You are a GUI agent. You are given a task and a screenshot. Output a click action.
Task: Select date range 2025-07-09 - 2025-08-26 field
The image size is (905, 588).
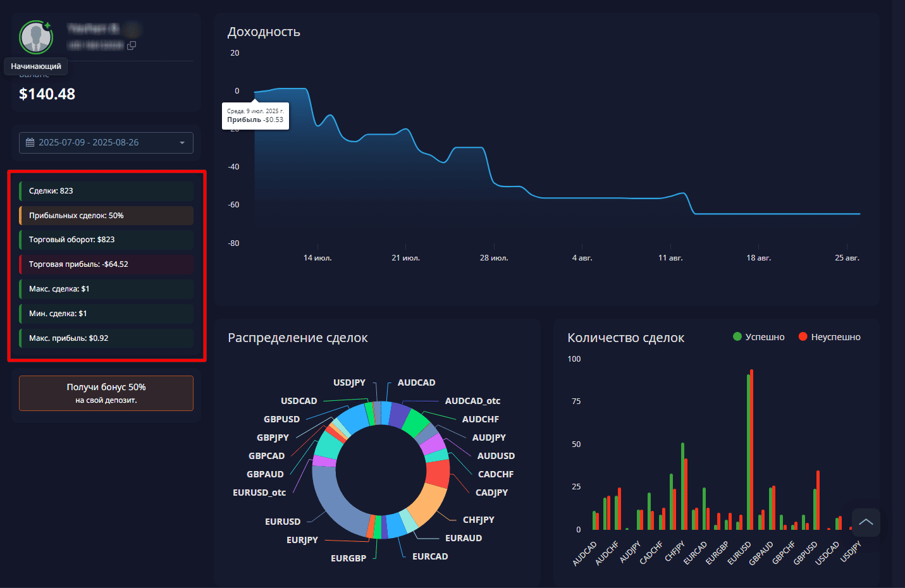[106, 143]
